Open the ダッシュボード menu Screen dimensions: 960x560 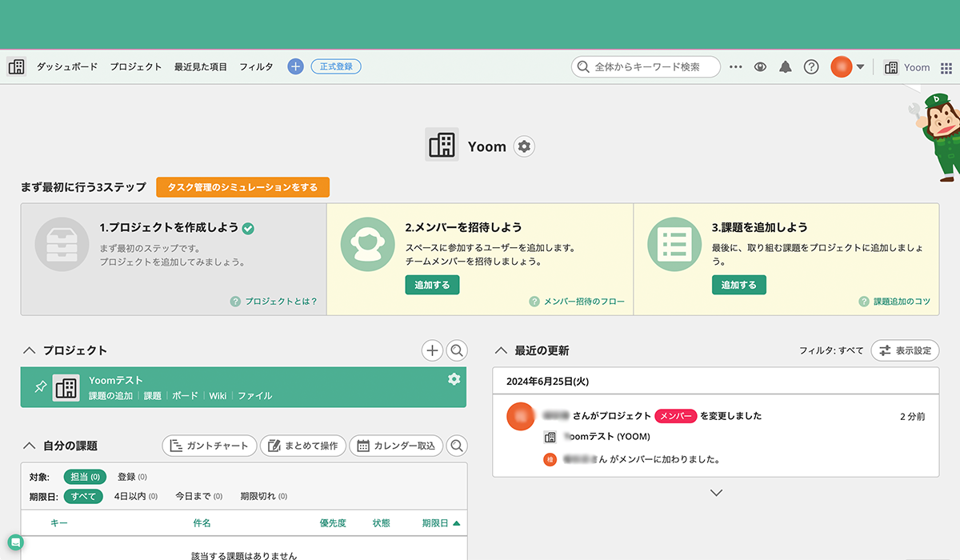coord(66,67)
